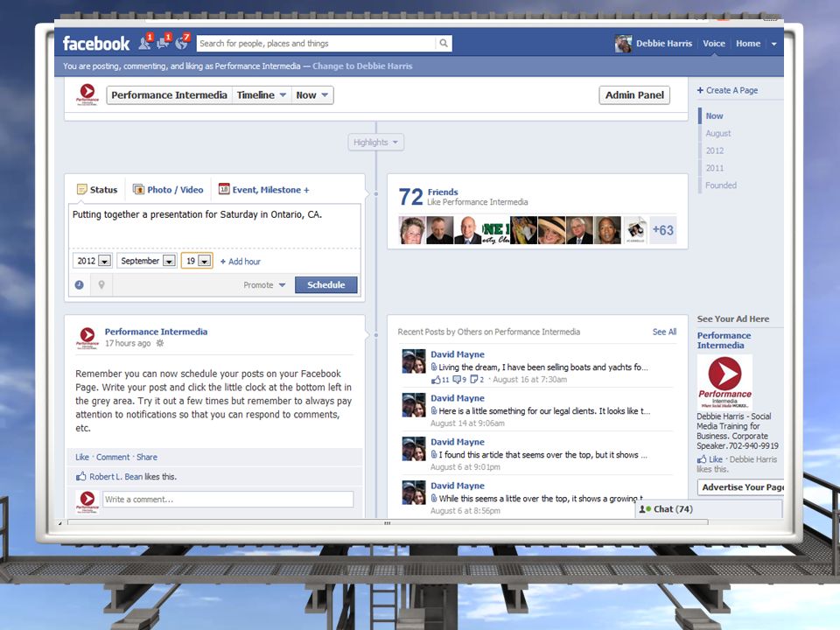This screenshot has width=840, height=630.
Task: Click Voice in top bar
Action: click(714, 44)
